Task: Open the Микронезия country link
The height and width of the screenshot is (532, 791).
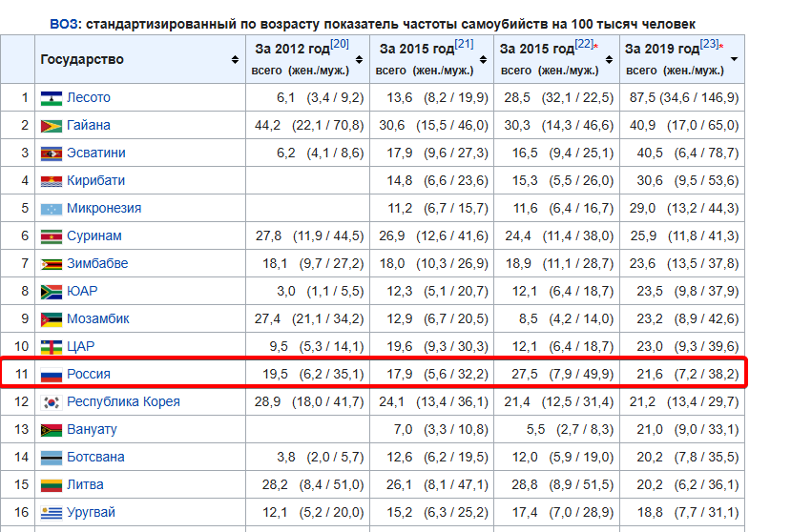Action: coord(104,209)
